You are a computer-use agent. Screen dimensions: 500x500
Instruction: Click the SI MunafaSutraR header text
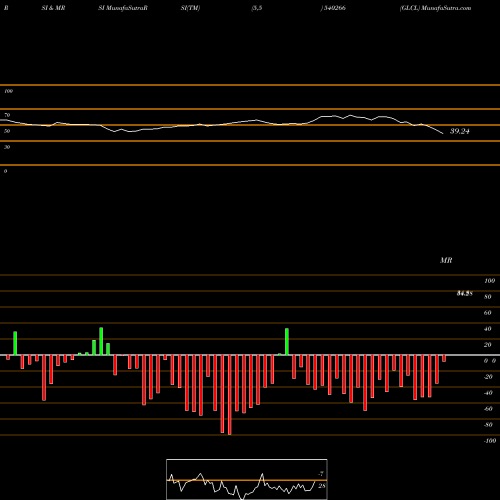coord(123,8)
